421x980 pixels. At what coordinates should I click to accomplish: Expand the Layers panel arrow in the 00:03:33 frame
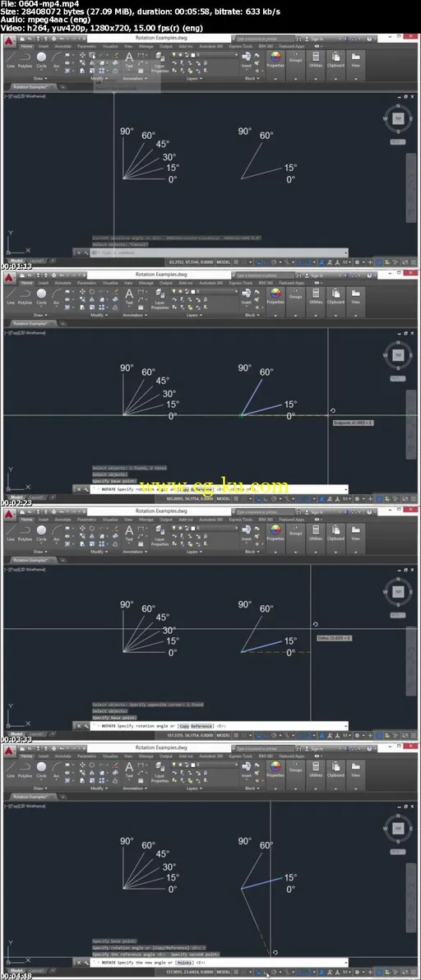pos(202,552)
